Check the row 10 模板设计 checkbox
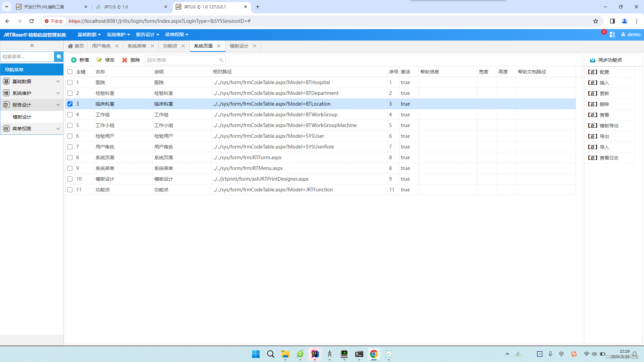Viewport: 644px width, 362px height. [70, 179]
